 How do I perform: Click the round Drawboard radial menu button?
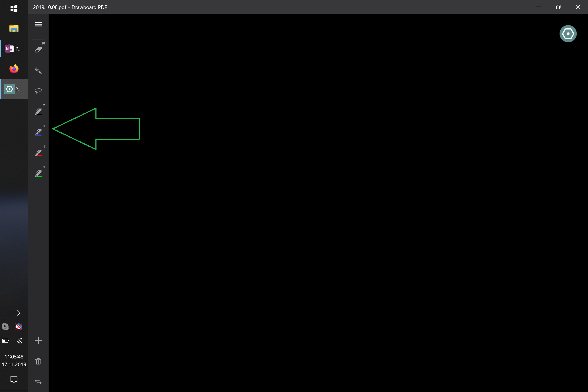(x=568, y=34)
